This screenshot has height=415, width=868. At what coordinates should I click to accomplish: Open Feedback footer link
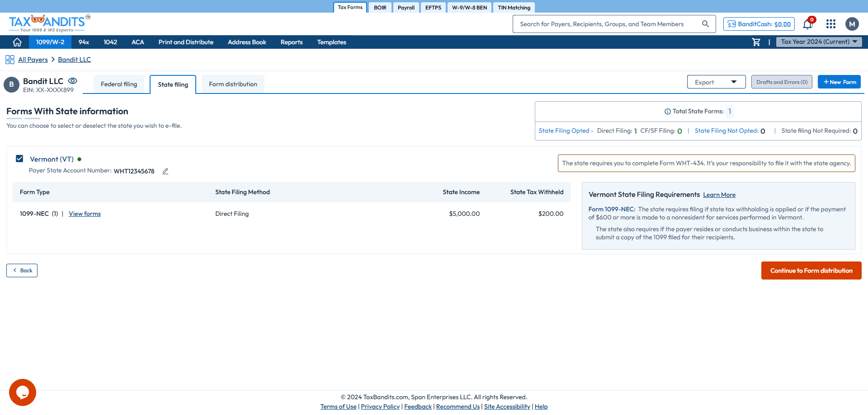[418, 406]
